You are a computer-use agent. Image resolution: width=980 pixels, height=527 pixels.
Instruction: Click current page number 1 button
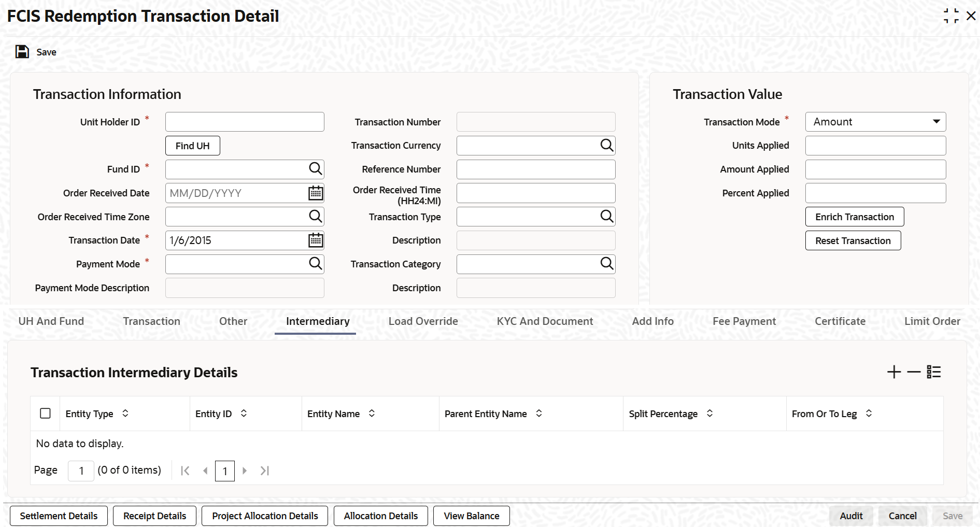(224, 471)
